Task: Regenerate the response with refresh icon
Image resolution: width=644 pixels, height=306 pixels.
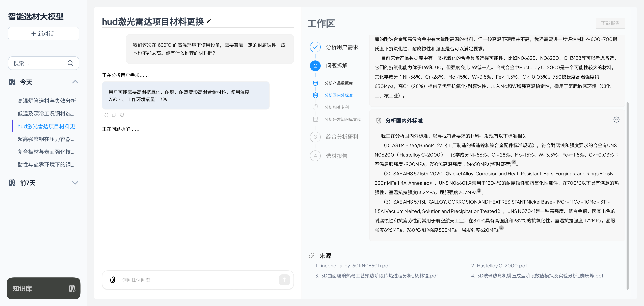Action: [122, 115]
